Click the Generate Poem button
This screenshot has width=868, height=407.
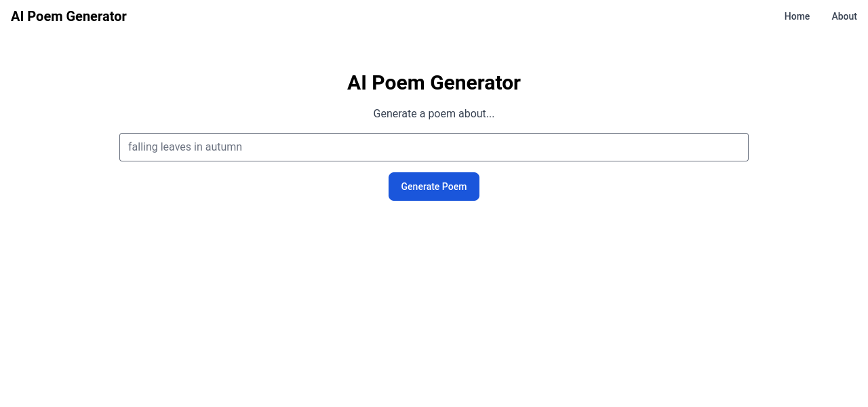click(434, 187)
